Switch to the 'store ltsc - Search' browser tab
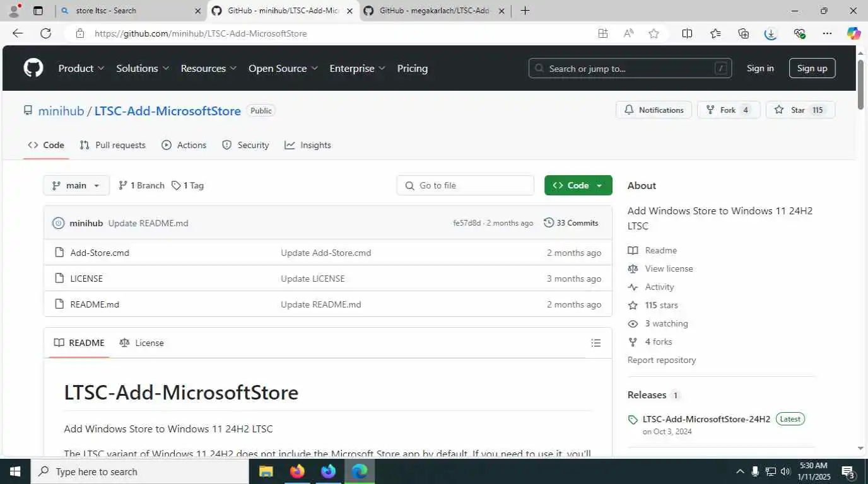Viewport: 868px width, 484px height. click(131, 11)
